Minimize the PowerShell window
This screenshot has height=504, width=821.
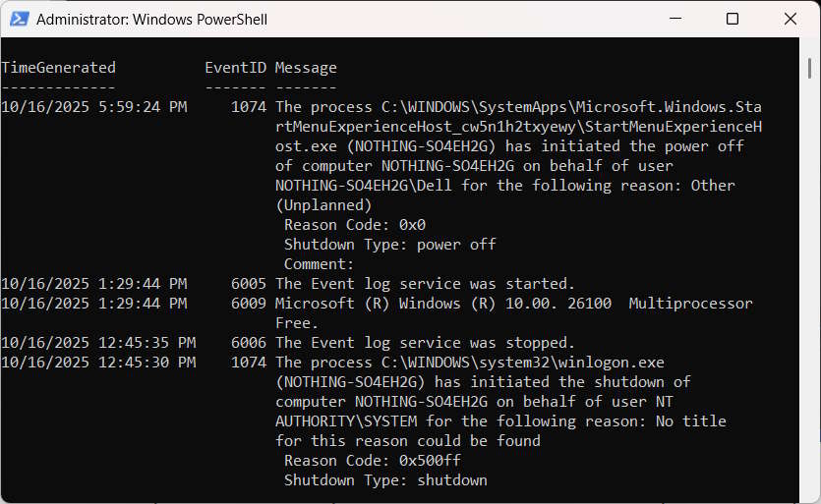pos(674,19)
